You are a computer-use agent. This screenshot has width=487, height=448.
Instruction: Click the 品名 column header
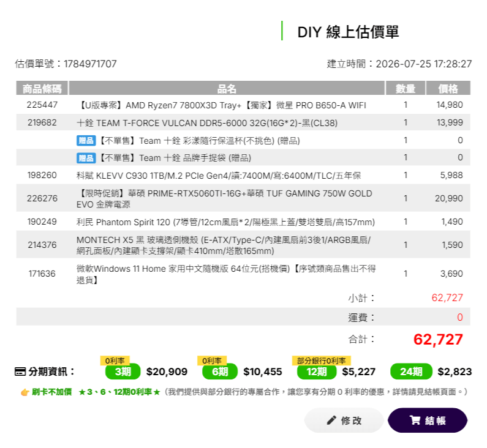227,88
